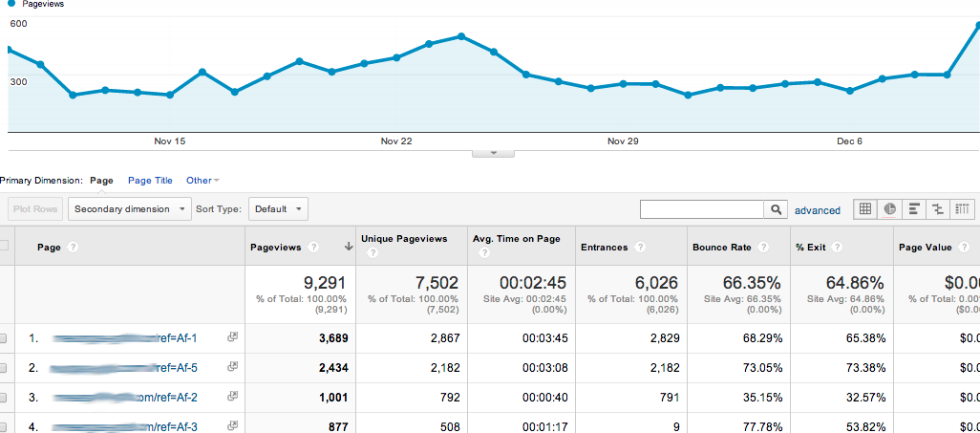Switch to pivot table view icon
The width and height of the screenshot is (980, 433).
tap(962, 209)
